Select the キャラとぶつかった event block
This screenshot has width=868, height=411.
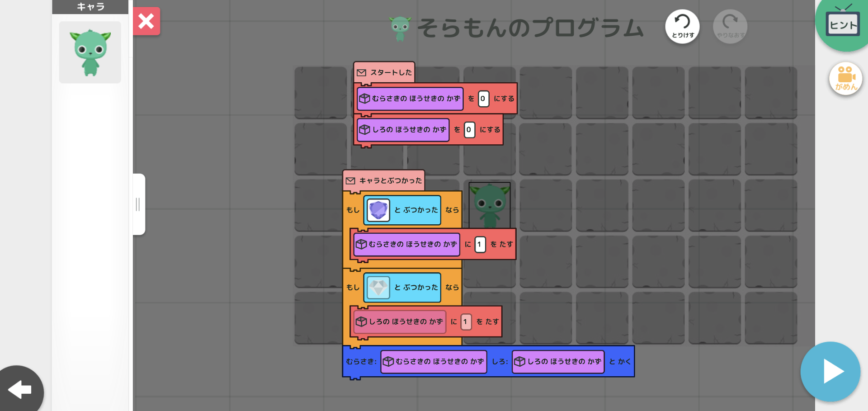pos(384,180)
